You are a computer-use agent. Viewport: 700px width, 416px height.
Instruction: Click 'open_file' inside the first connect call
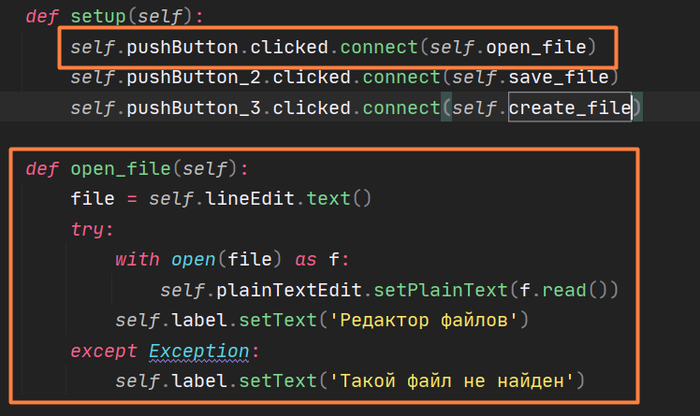(540, 46)
